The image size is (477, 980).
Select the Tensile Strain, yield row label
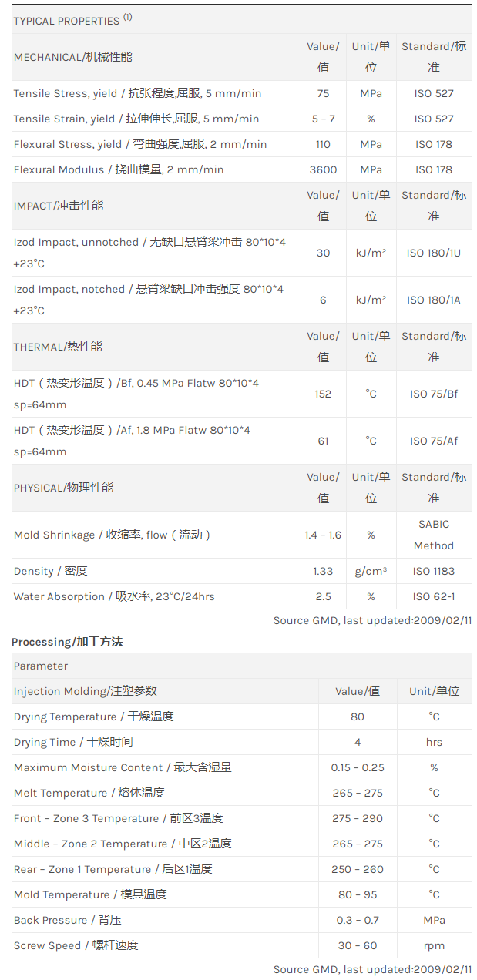tap(136, 119)
